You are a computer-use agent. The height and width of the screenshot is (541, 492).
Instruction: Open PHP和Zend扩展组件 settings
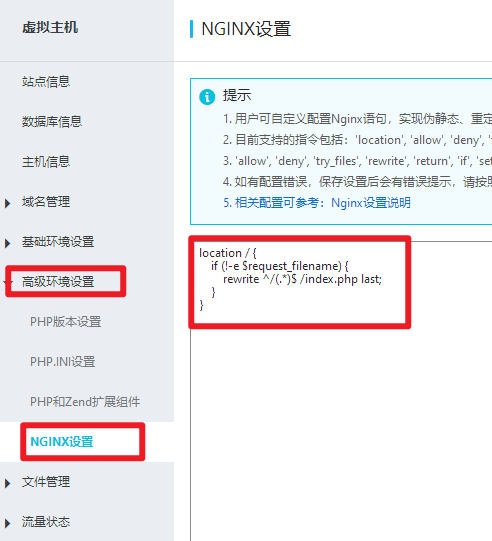[x=85, y=402]
